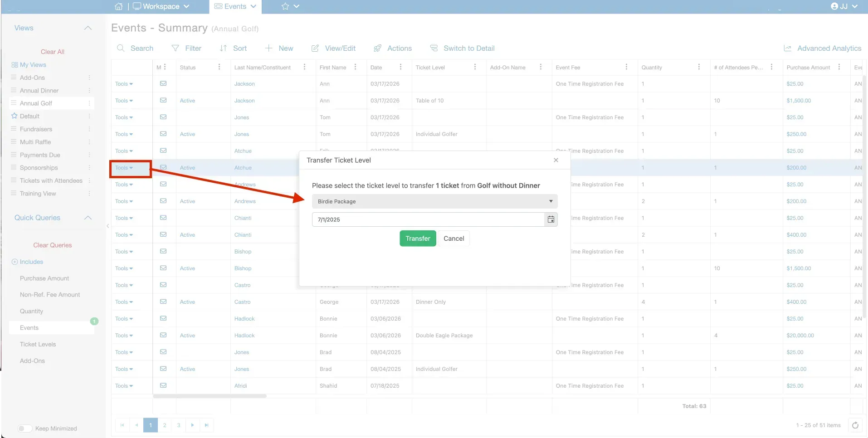The image size is (868, 438).
Task: Open Status column options menu
Action: [x=219, y=67]
